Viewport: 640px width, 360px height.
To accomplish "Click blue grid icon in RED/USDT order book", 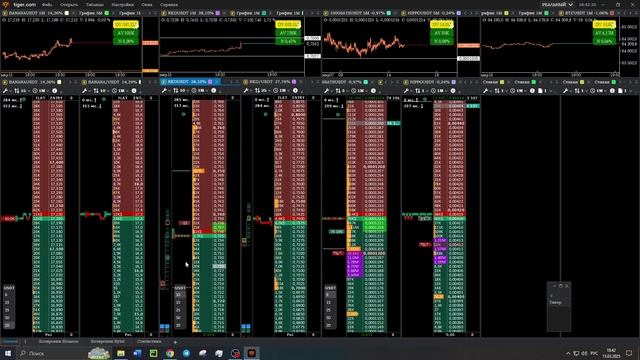I will point(246,327).
